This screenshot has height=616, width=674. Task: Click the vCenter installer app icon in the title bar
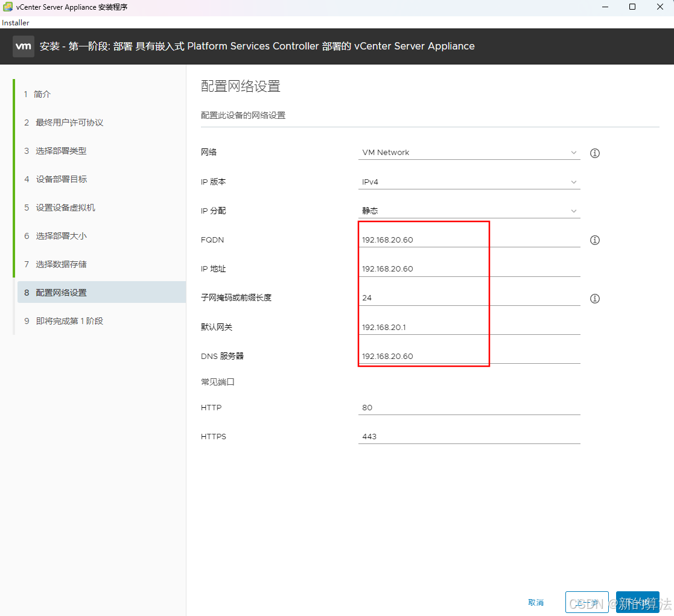[7, 7]
